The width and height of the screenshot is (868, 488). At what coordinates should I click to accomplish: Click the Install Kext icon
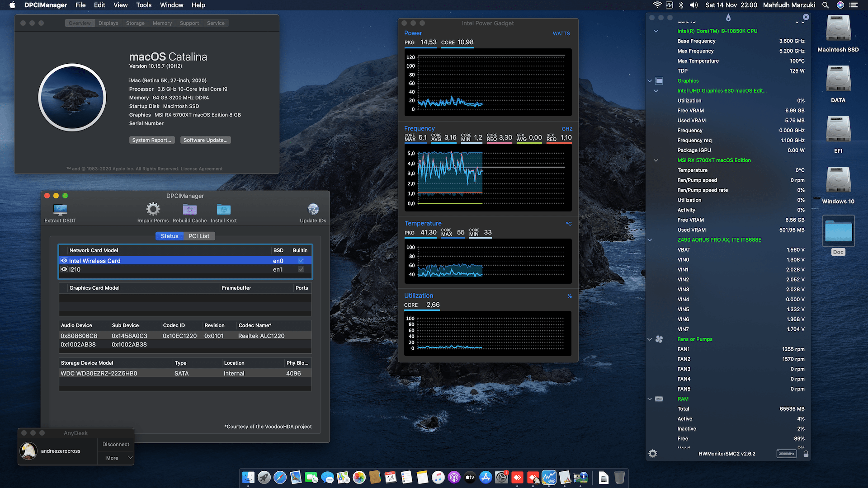click(223, 209)
